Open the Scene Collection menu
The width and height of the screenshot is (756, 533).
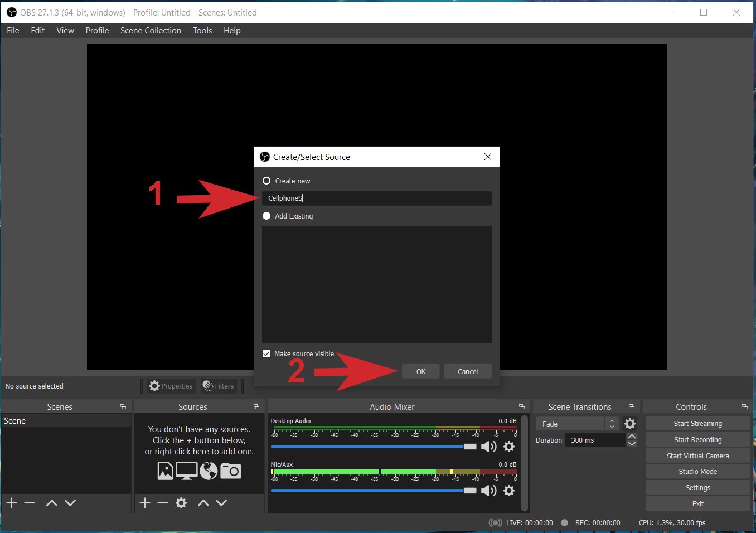point(151,31)
